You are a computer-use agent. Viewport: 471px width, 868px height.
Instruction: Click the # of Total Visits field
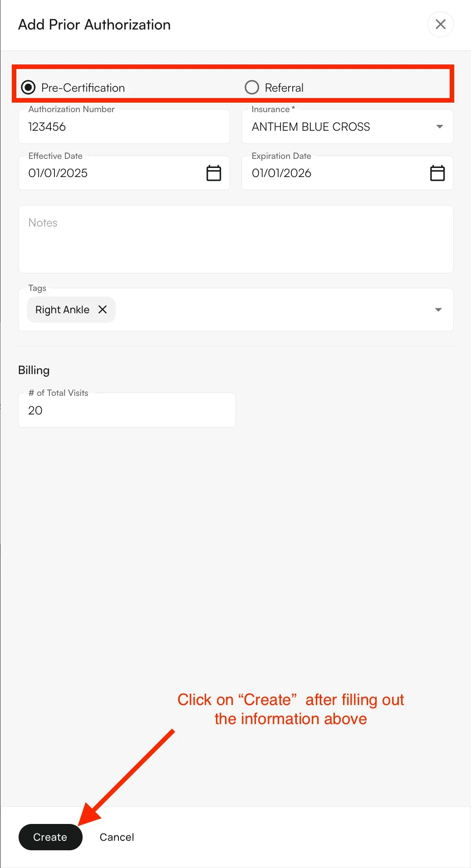tap(127, 410)
